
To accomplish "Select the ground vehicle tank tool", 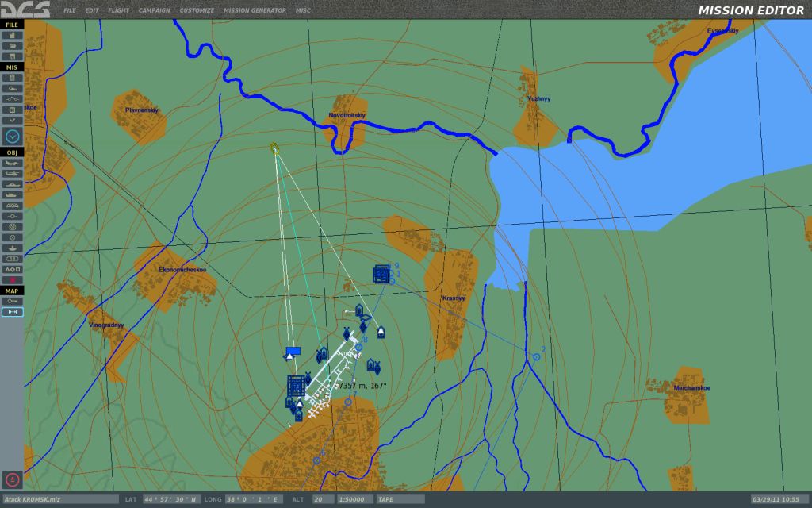I will point(12,195).
